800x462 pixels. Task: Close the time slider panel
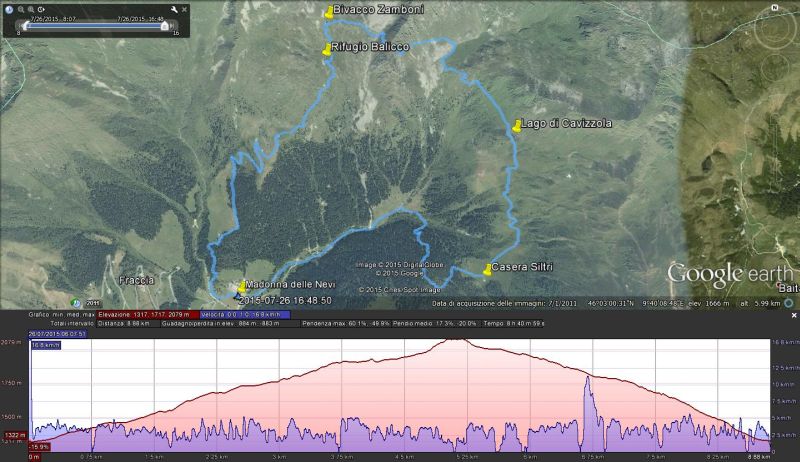(x=185, y=9)
